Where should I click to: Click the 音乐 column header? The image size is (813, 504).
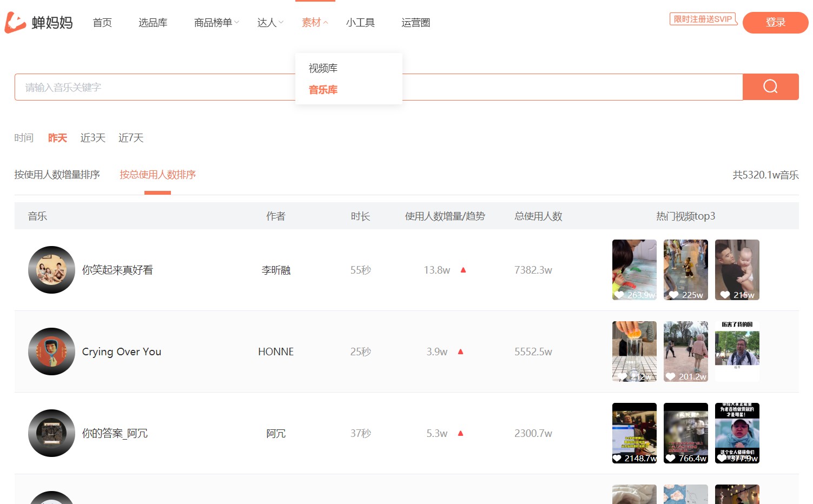tap(37, 216)
